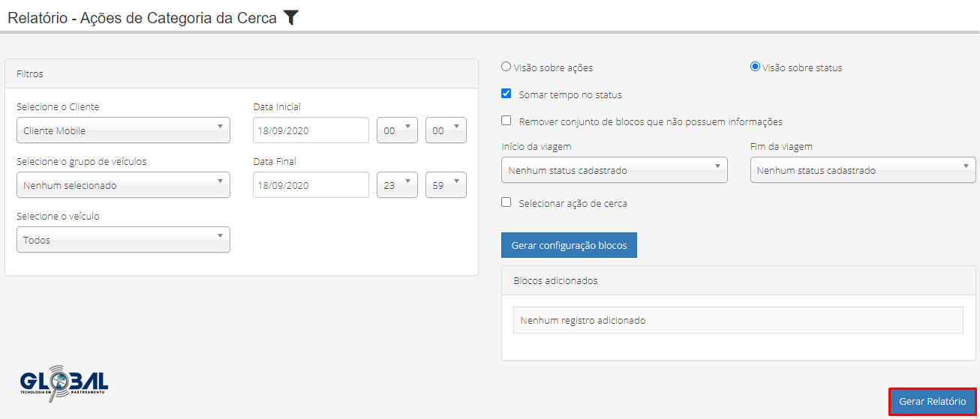The width and height of the screenshot is (980, 419).
Task: Open the Data Final hour dropdown showing 23
Action: (x=397, y=185)
